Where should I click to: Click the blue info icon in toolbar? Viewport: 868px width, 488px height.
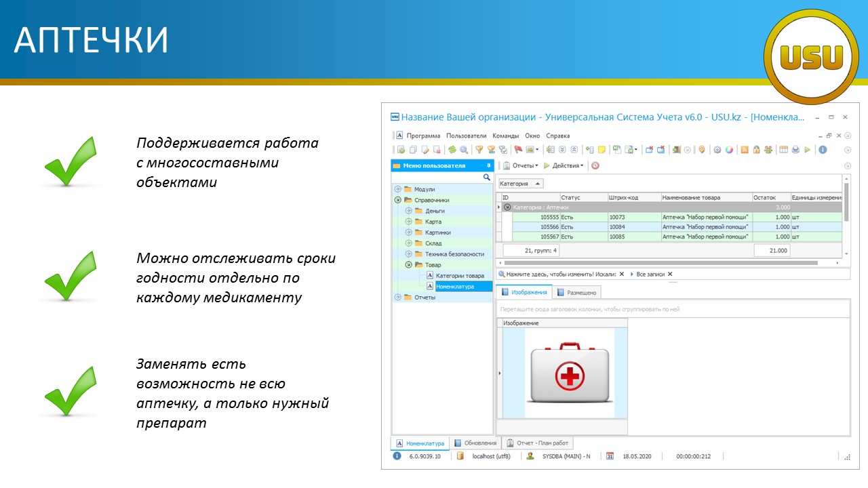[823, 150]
